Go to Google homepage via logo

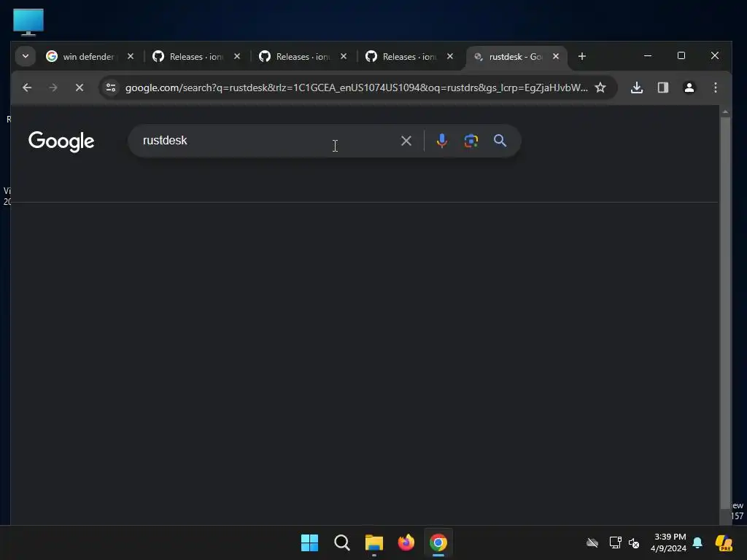(61, 141)
